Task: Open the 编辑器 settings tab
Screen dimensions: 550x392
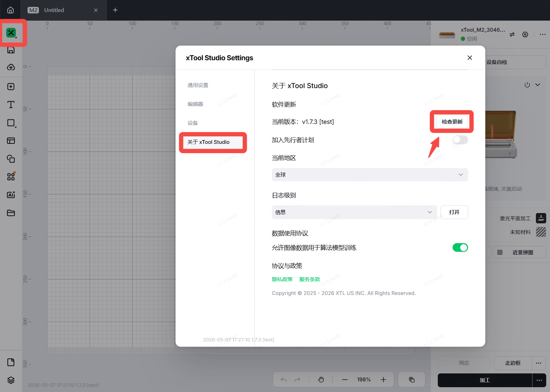Action: [195, 104]
